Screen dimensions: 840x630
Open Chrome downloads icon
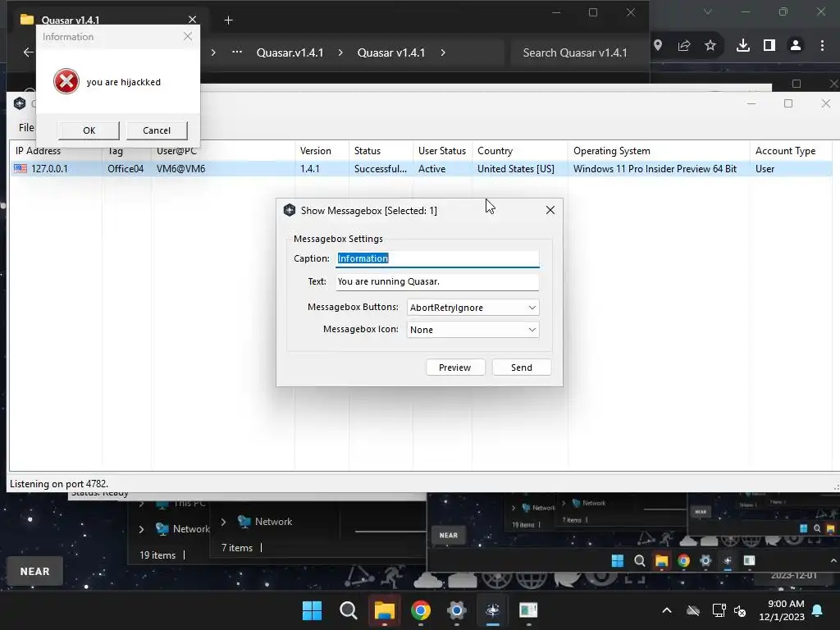[743, 46]
